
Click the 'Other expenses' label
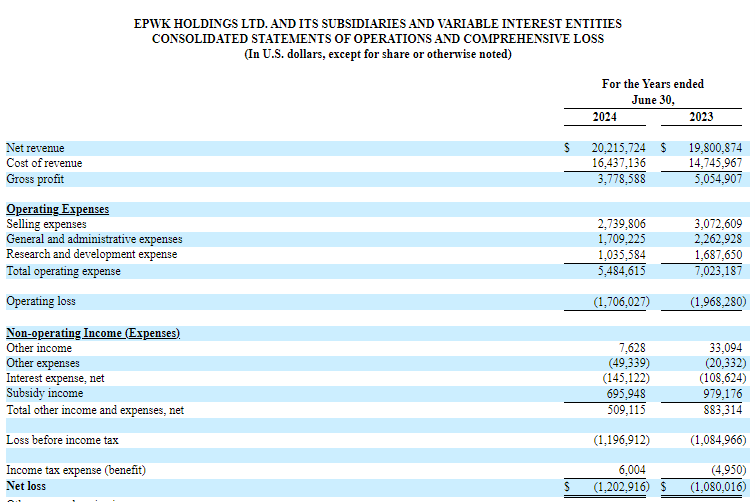tap(43, 363)
